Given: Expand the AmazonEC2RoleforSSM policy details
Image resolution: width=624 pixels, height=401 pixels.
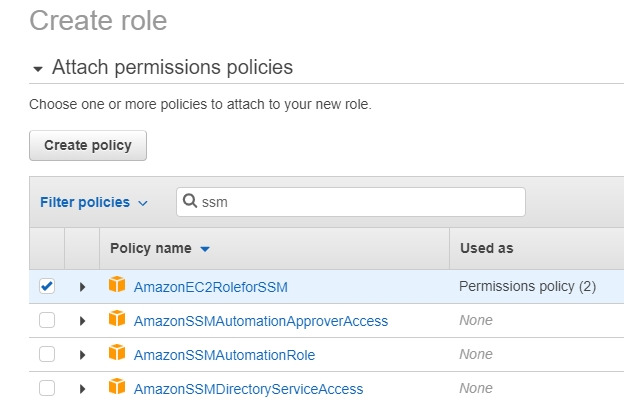Looking at the screenshot, I should tap(82, 287).
